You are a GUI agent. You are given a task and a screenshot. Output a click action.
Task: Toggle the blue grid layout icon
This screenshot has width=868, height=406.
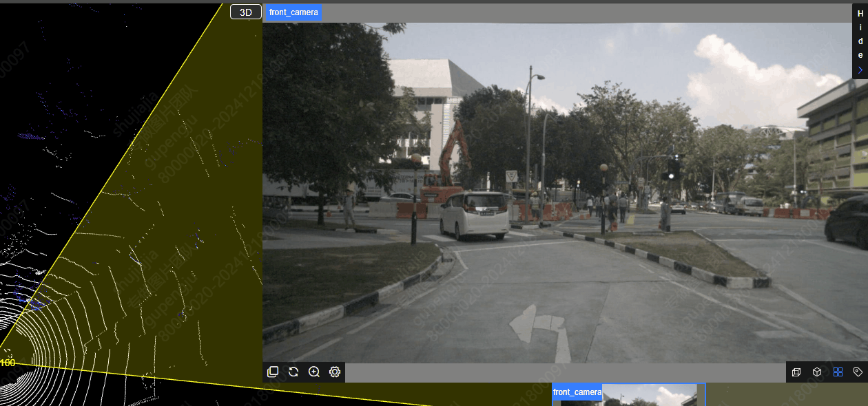(838, 372)
